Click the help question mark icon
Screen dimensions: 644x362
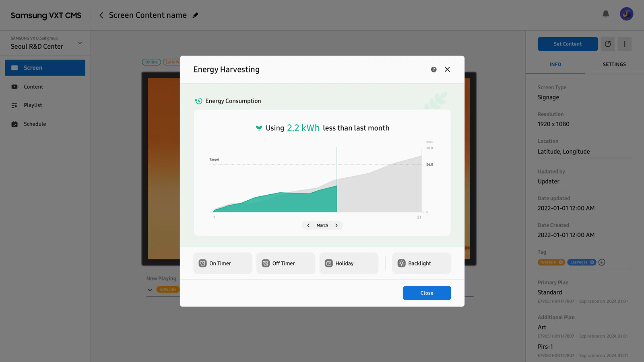433,70
